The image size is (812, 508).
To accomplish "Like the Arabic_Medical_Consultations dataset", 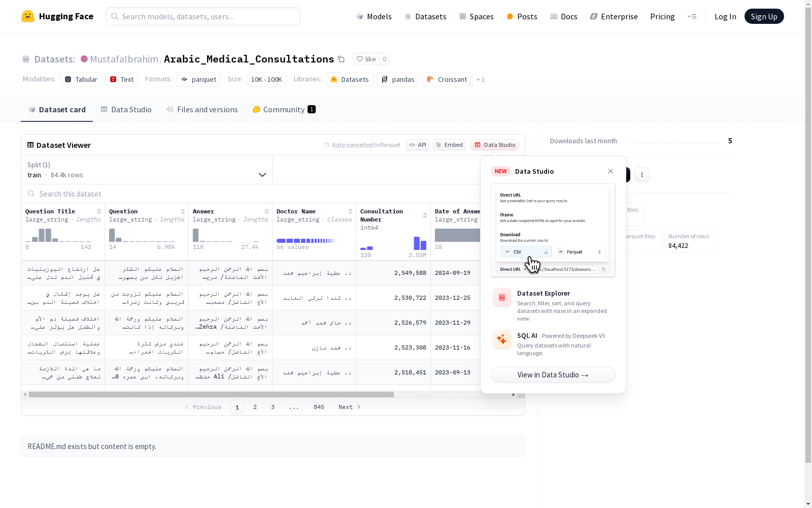I will (x=366, y=59).
